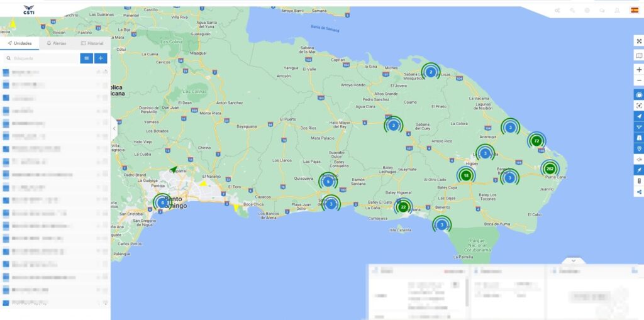Click the blue add unit plus button
This screenshot has height=320, width=644.
[x=101, y=58]
